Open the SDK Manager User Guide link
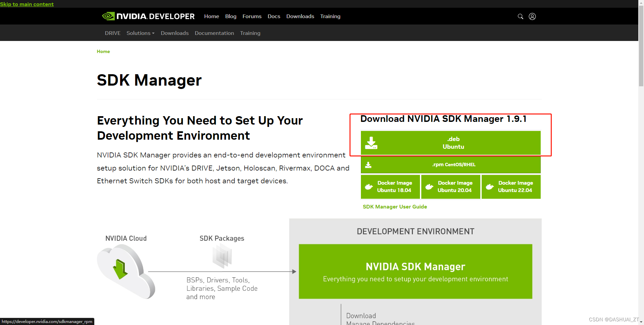The width and height of the screenshot is (644, 325). (395, 207)
